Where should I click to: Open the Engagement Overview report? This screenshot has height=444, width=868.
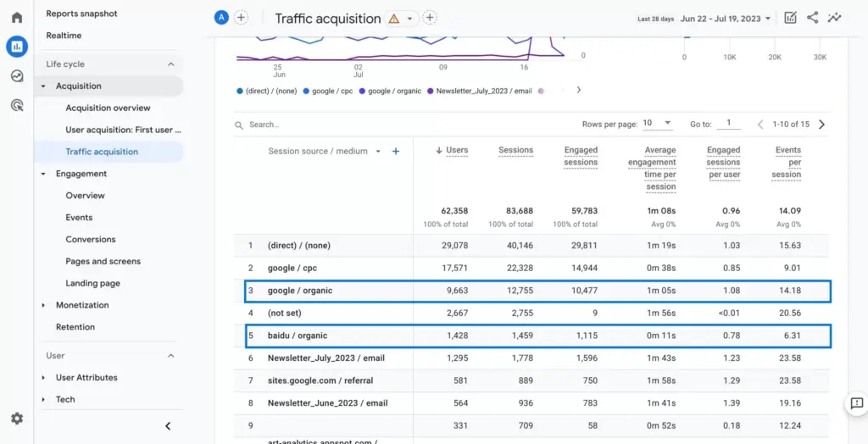pyautogui.click(x=86, y=196)
